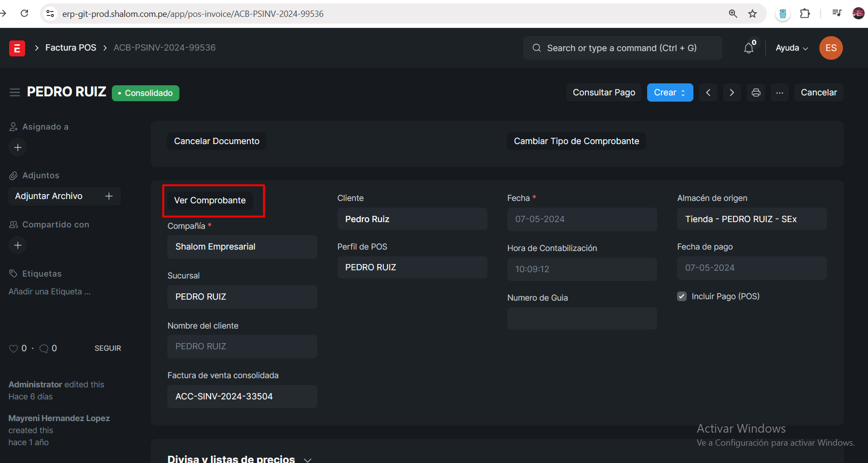
Task: Click the ERP home logo icon
Action: pos(17,48)
